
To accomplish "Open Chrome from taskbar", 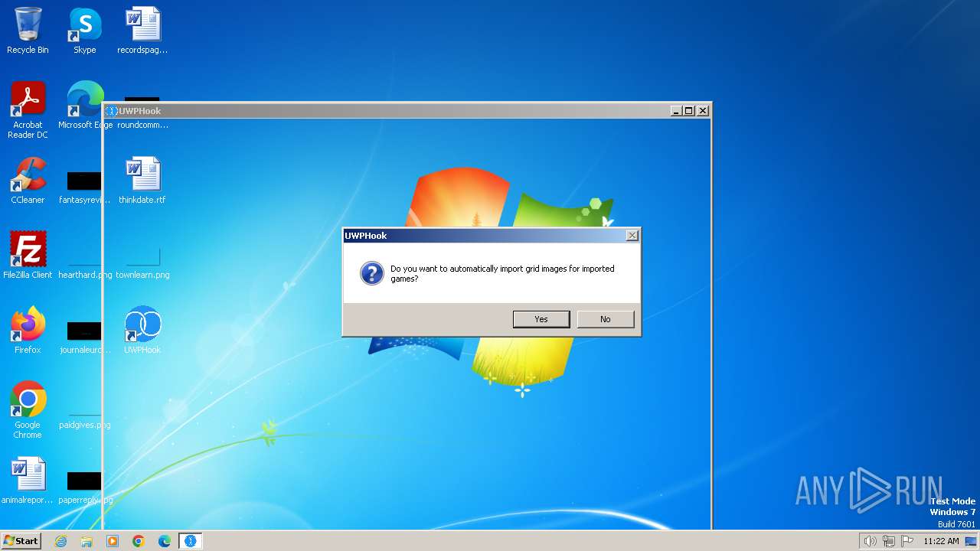I will point(139,541).
